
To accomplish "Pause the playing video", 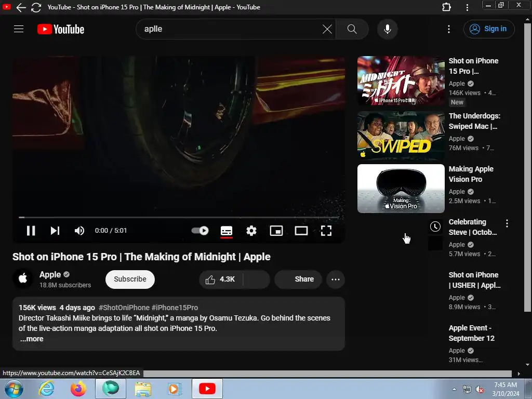I will coord(31,231).
